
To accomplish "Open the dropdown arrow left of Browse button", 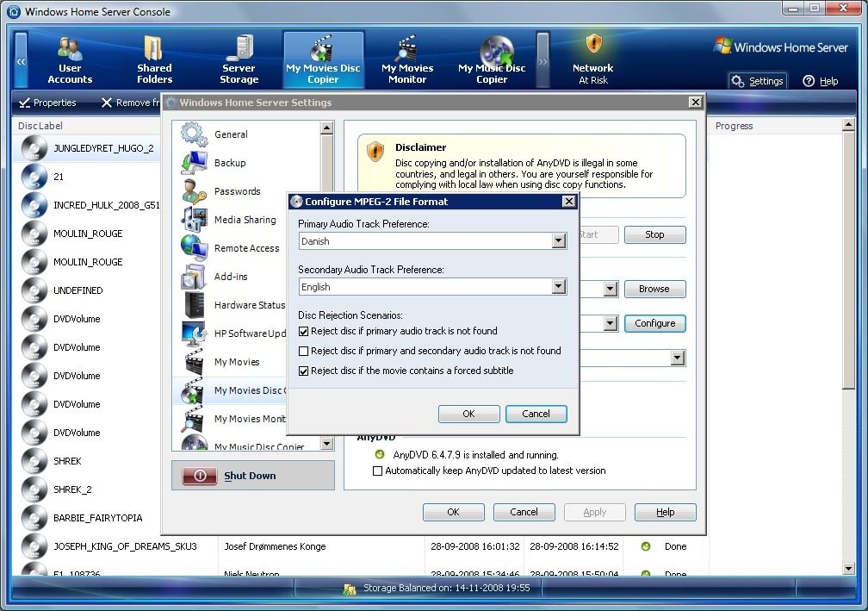I will 610,290.
